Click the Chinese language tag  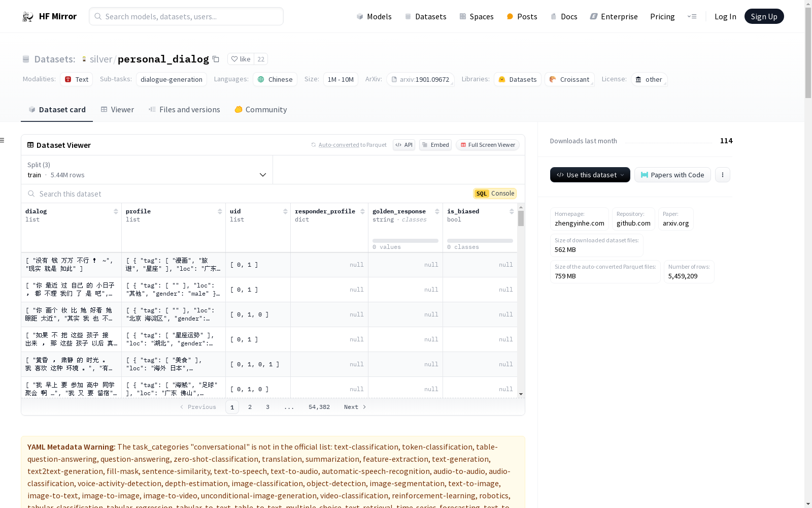275,79
